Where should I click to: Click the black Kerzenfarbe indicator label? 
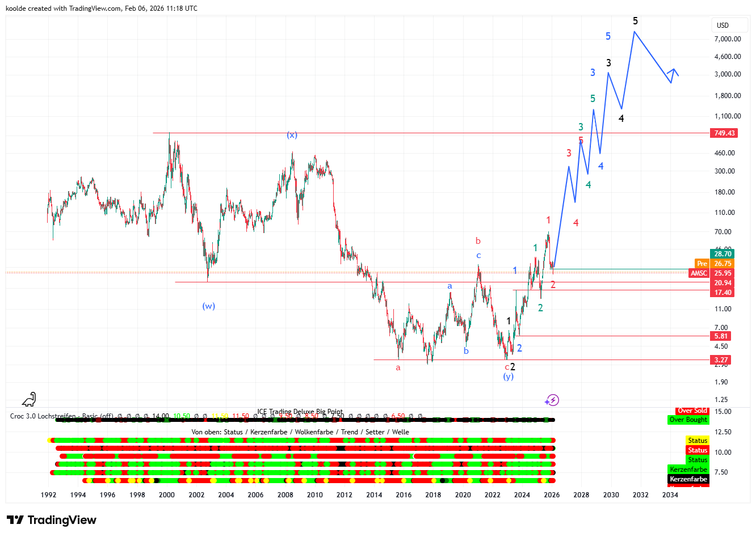pos(688,479)
